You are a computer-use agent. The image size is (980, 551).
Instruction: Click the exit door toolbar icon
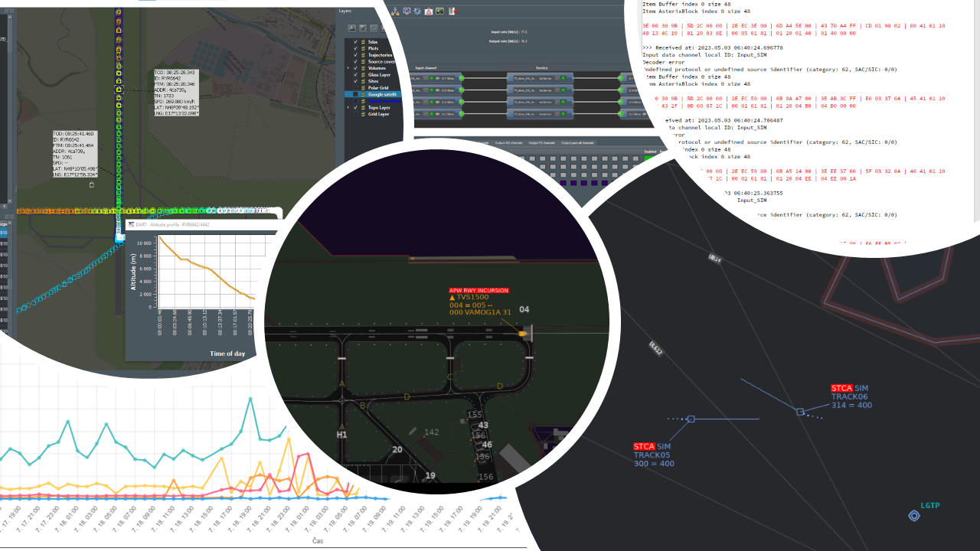[452, 11]
